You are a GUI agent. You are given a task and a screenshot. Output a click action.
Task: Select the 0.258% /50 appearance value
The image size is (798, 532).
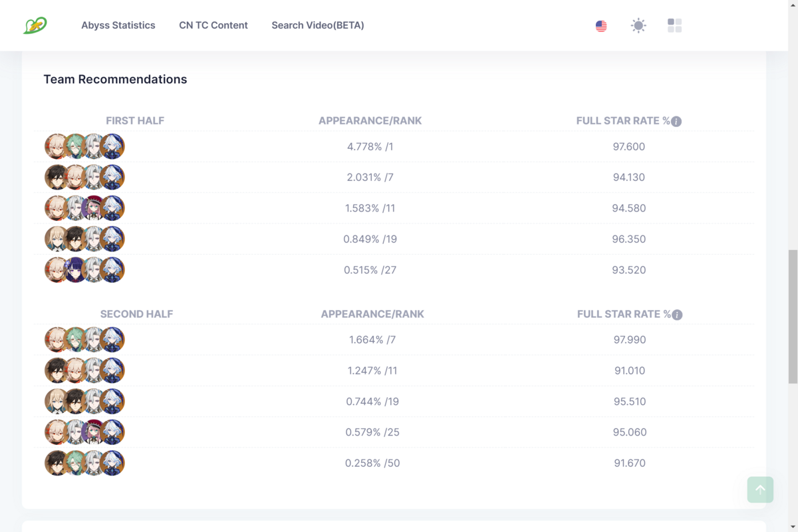click(372, 464)
